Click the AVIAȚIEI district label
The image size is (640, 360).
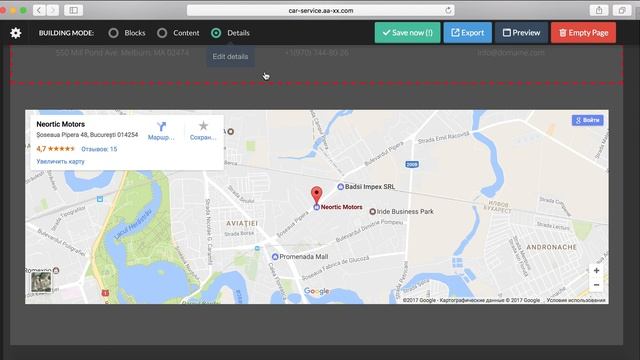242,223
